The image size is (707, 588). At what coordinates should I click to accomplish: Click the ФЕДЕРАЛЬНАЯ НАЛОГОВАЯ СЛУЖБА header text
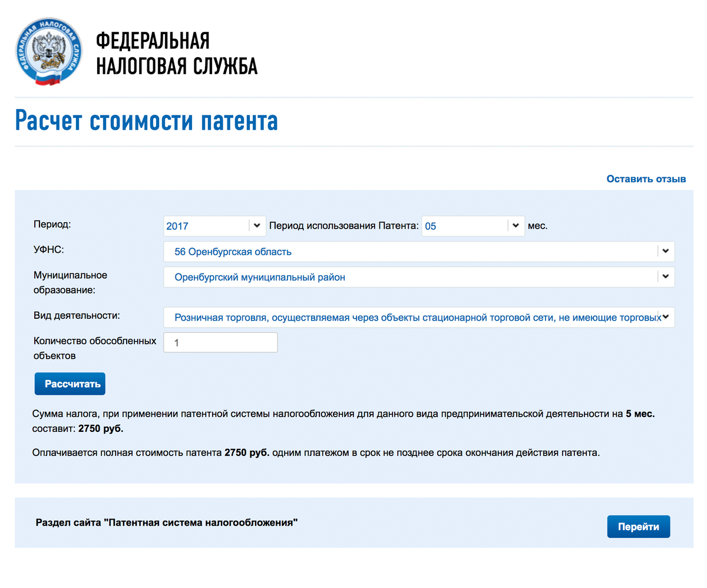(x=176, y=54)
